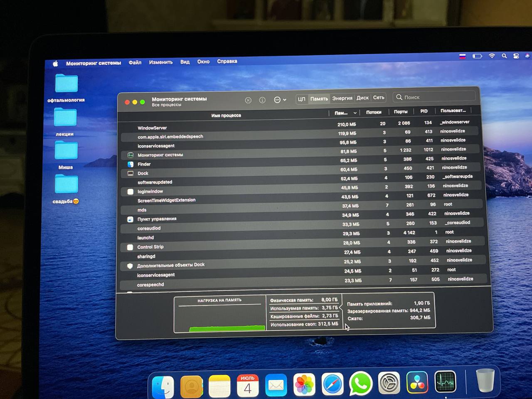Open Contacts from the Dock
Screen dimensions: 532x399
point(192,387)
